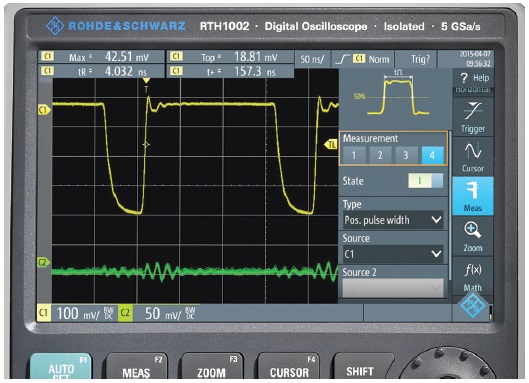Open the Help question mark
Viewport: 529px width, 383px height.
(x=473, y=78)
